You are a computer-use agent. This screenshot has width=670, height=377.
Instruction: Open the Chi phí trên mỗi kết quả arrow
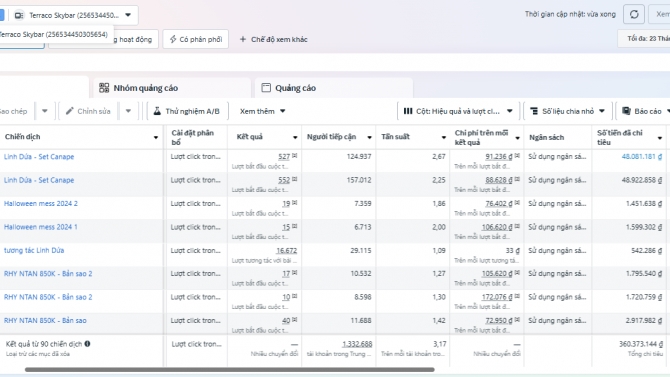(517, 138)
